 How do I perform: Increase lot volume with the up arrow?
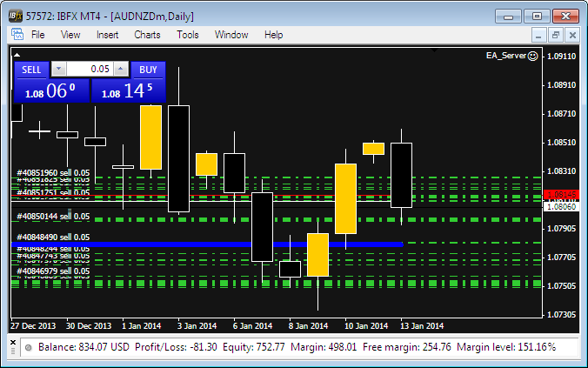[122, 69]
